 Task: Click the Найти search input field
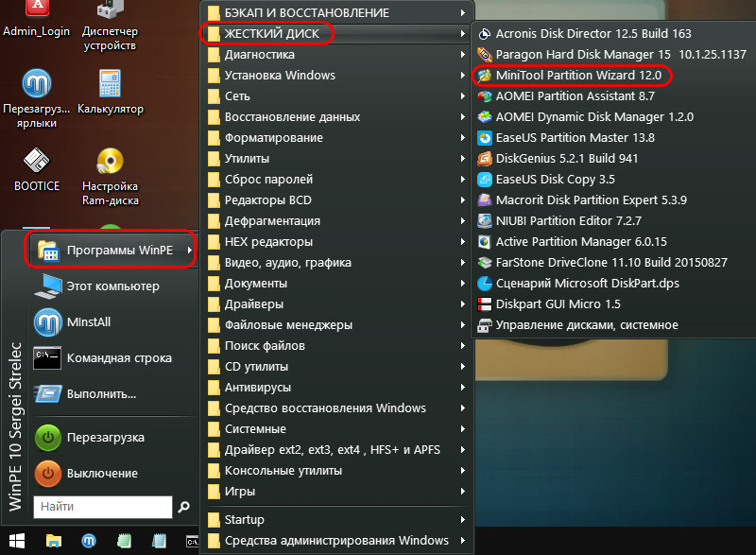click(x=103, y=507)
